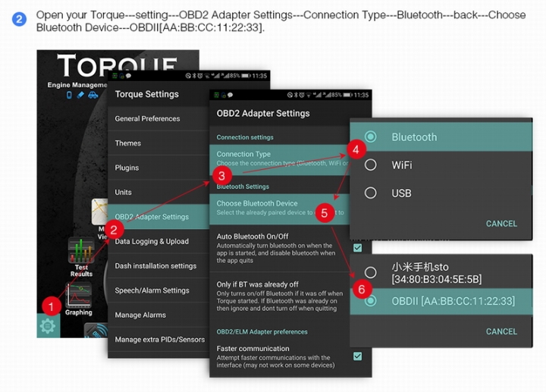Cancel the Bluetooth device dialog
The width and height of the screenshot is (546, 392).
point(501,331)
